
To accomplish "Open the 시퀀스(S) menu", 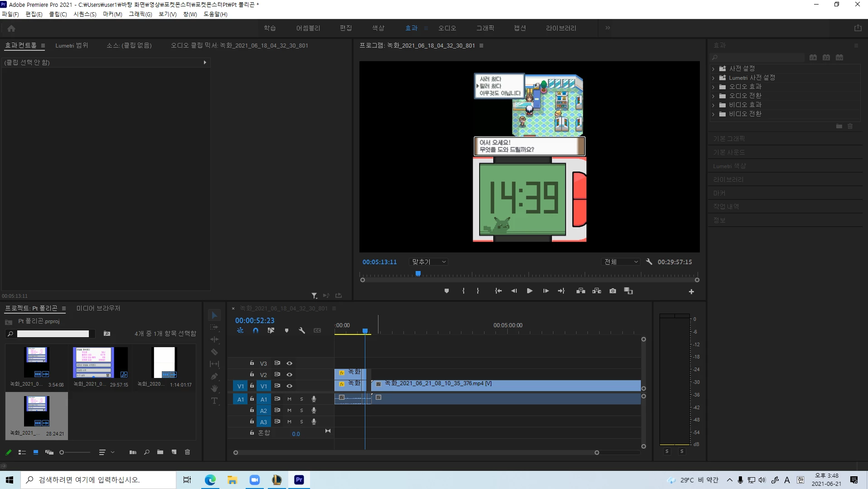I will (x=85, y=14).
